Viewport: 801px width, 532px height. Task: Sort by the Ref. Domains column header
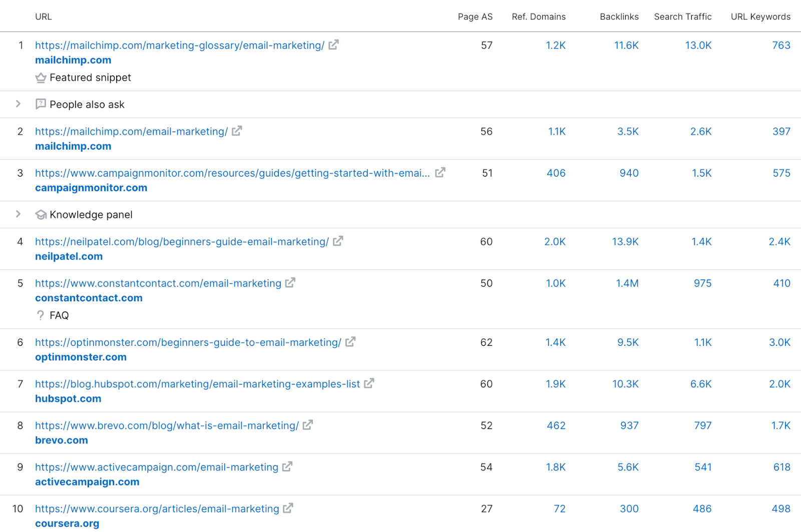539,17
